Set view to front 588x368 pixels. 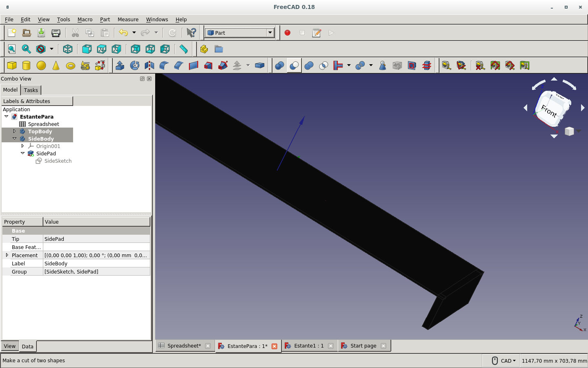pos(87,49)
